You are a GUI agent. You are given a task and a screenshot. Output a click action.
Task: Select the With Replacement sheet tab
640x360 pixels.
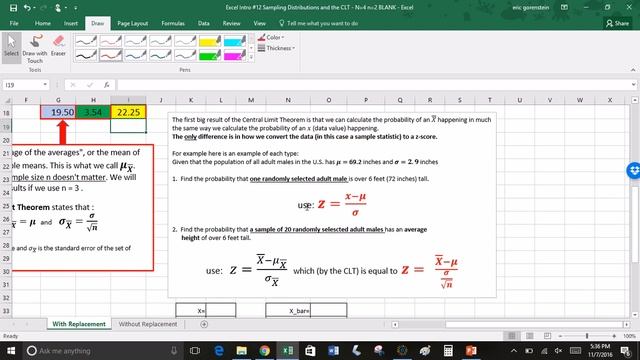79,324
